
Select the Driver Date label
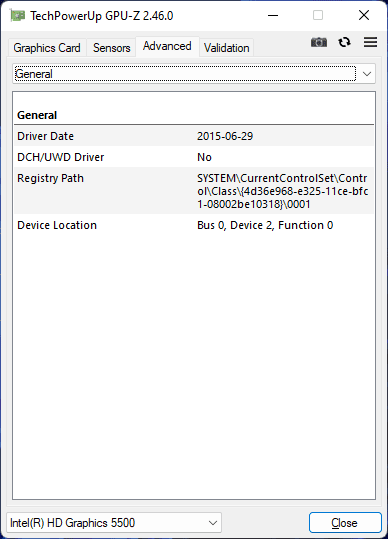pyautogui.click(x=45, y=136)
